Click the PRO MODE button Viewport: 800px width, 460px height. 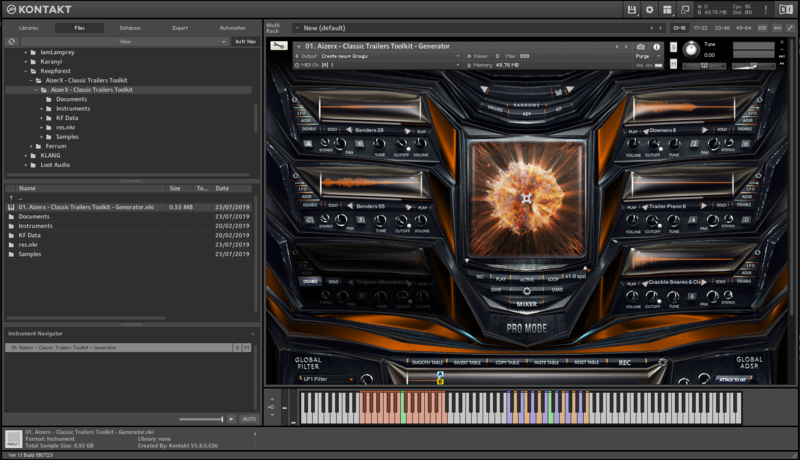tap(526, 327)
